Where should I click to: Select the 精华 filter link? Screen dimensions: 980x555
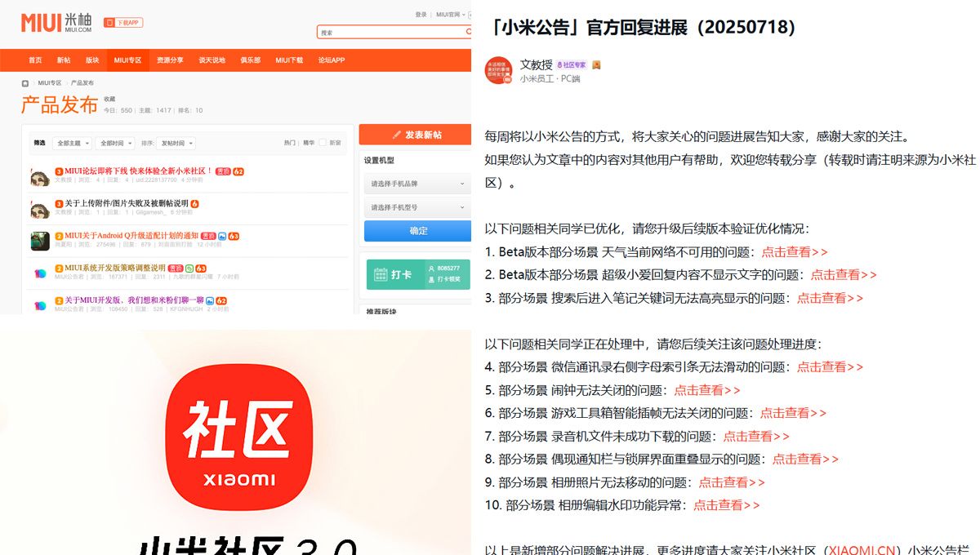309,143
